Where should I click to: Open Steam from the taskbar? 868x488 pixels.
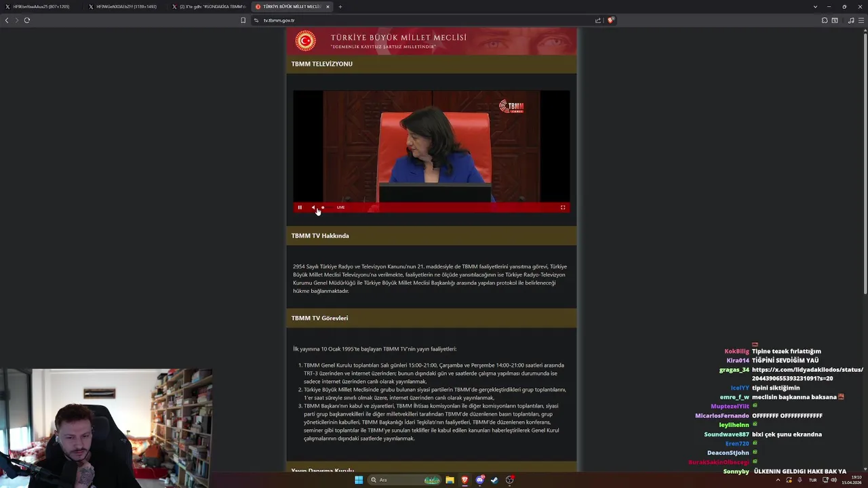(494, 480)
